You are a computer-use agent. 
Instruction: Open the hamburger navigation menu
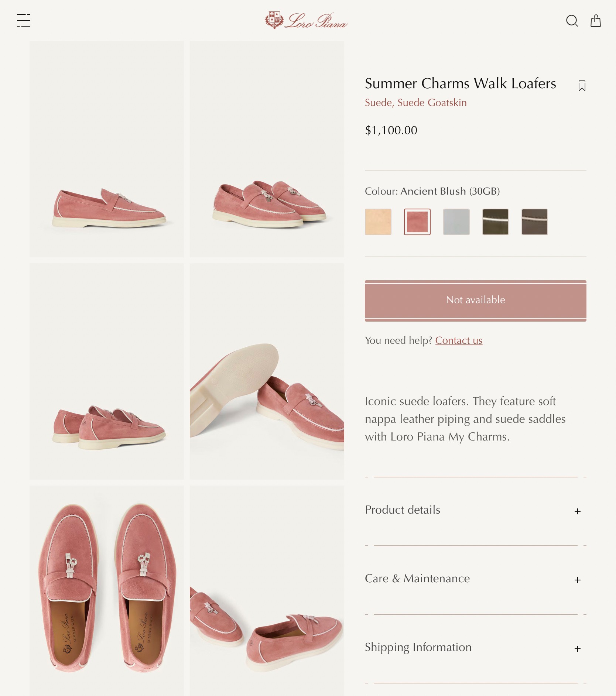[23, 21]
